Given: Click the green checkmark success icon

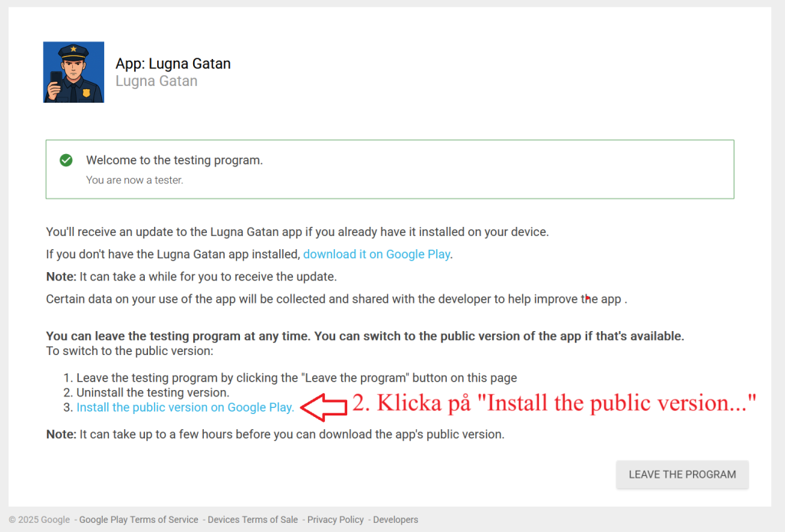Looking at the screenshot, I should coord(67,160).
